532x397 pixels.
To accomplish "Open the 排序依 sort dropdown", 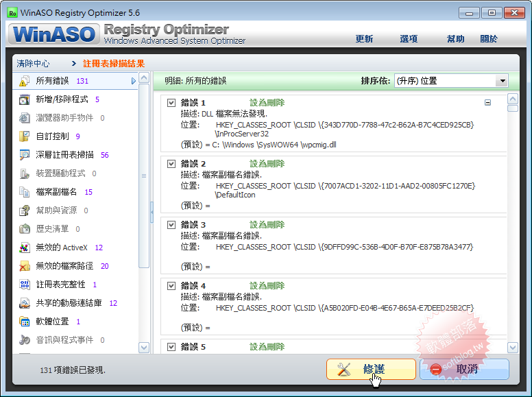I will 502,81.
